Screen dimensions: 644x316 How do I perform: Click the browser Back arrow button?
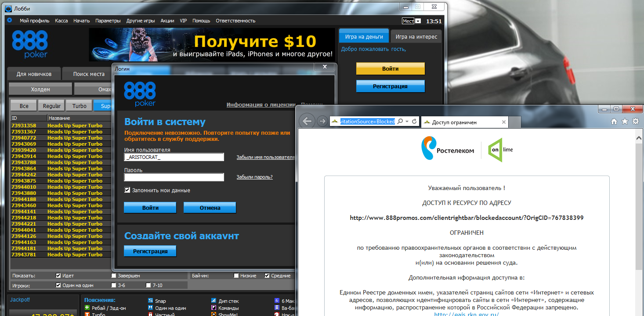tap(308, 121)
